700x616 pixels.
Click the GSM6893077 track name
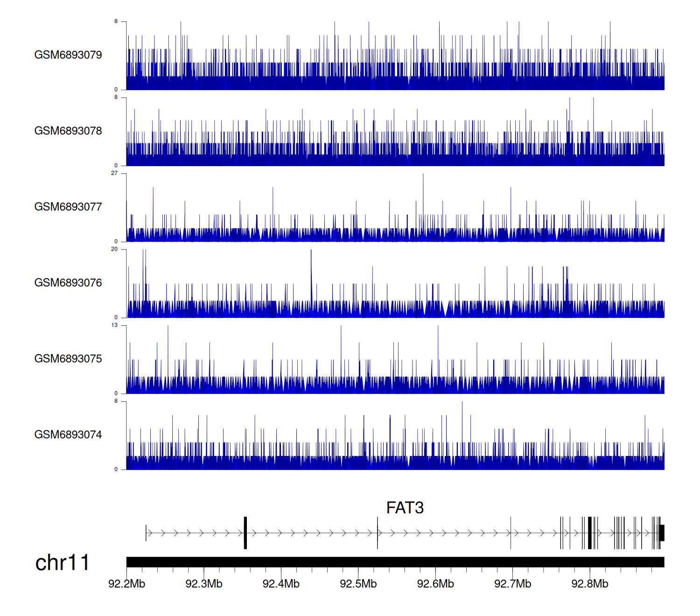tap(68, 207)
